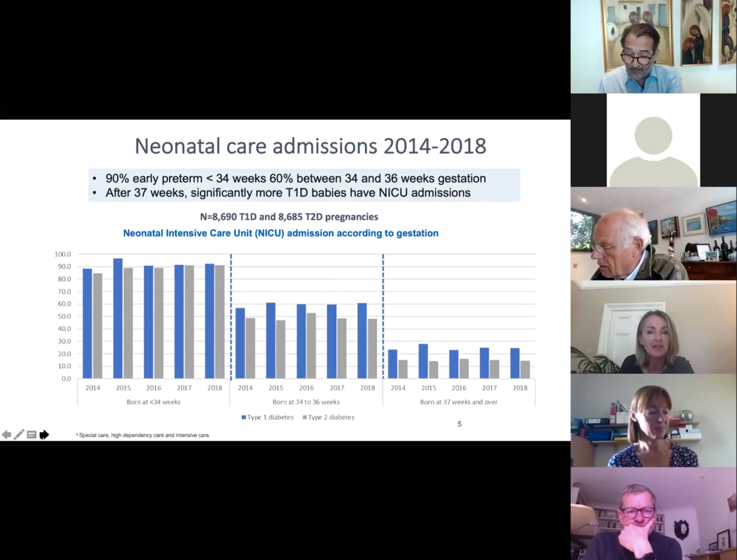Screen dimensions: 737x560
Task: Click the Born at 37 weeks and over label
Action: pyautogui.click(x=459, y=402)
